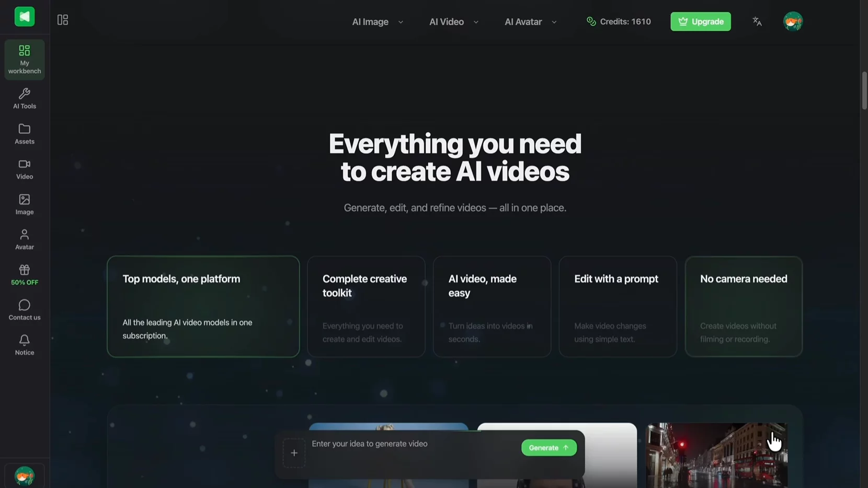This screenshot has width=868, height=488.
Task: Click the rainy London street thumbnail
Action: (716, 456)
